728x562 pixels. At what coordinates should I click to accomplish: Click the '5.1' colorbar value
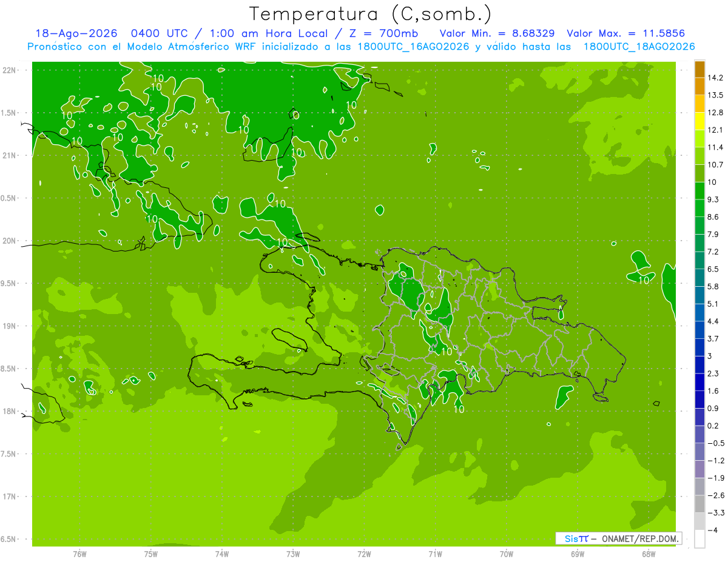click(x=713, y=304)
